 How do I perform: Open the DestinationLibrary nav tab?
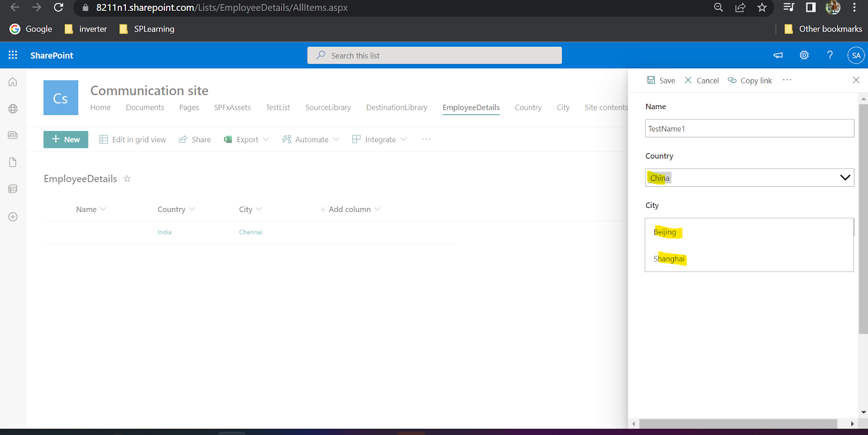click(397, 108)
